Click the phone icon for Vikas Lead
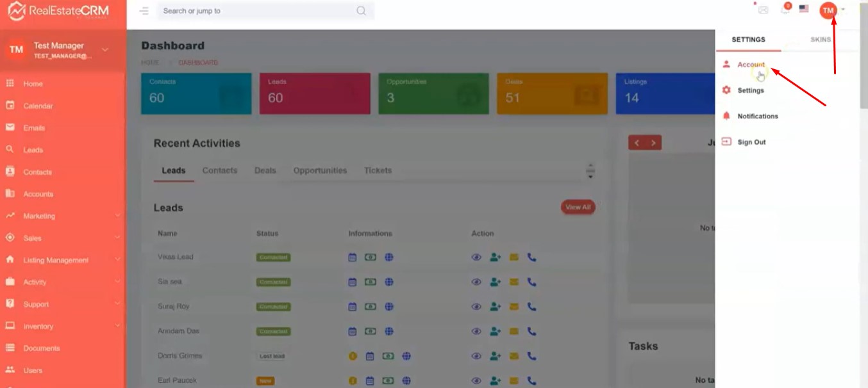868x388 pixels. coord(531,257)
